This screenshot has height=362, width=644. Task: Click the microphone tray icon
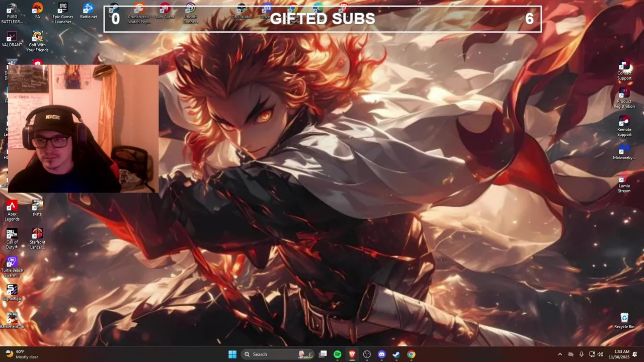tap(581, 354)
